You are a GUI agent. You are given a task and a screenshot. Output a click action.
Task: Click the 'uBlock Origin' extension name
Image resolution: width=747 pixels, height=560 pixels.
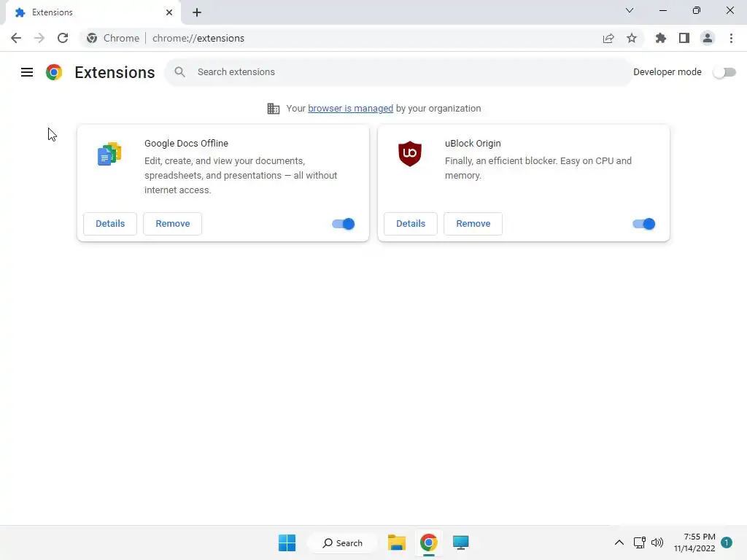click(473, 144)
